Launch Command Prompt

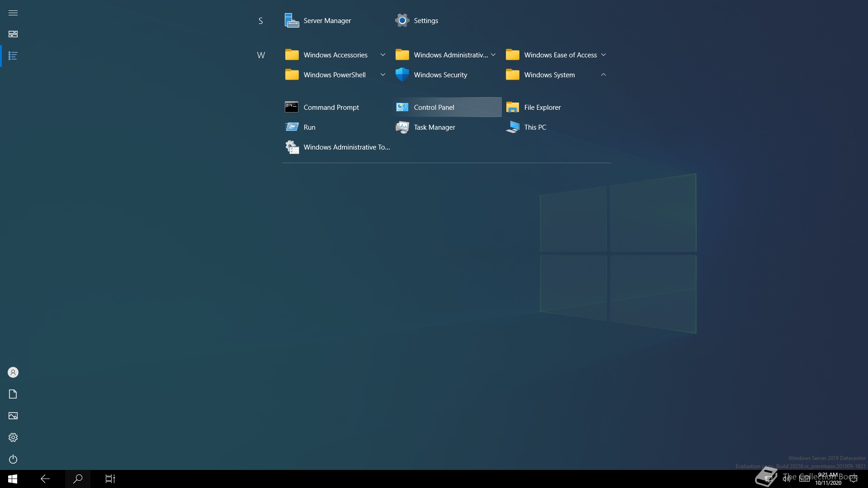tap(337, 108)
